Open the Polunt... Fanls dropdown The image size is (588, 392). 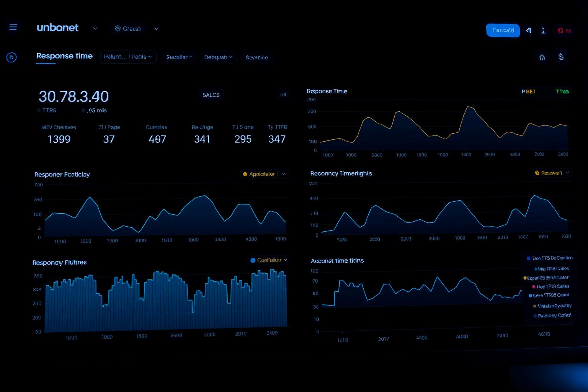128,57
